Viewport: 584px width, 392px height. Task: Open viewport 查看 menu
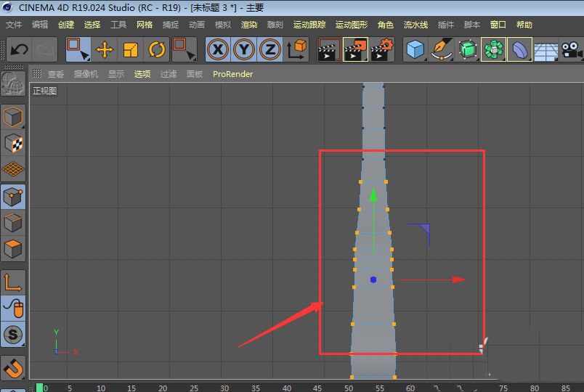(56, 74)
